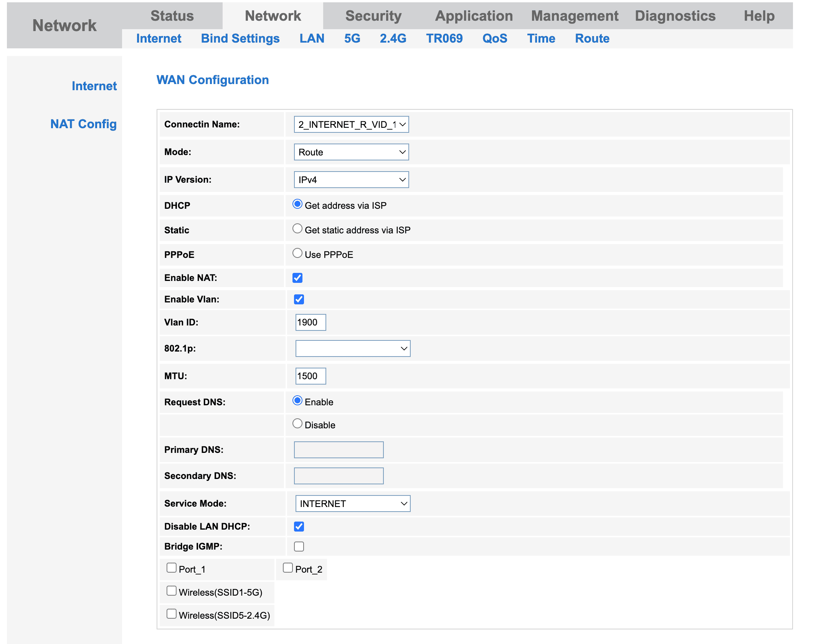Open the Service Mode dropdown
The height and width of the screenshot is (644, 816).
pos(352,504)
